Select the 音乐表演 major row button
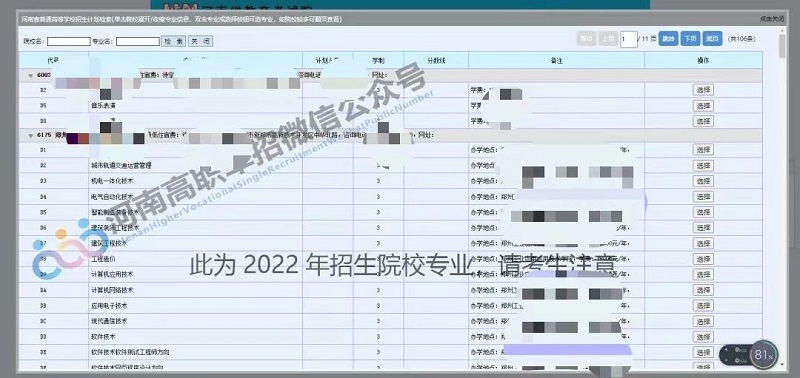This screenshot has width=800, height=378. [x=703, y=106]
